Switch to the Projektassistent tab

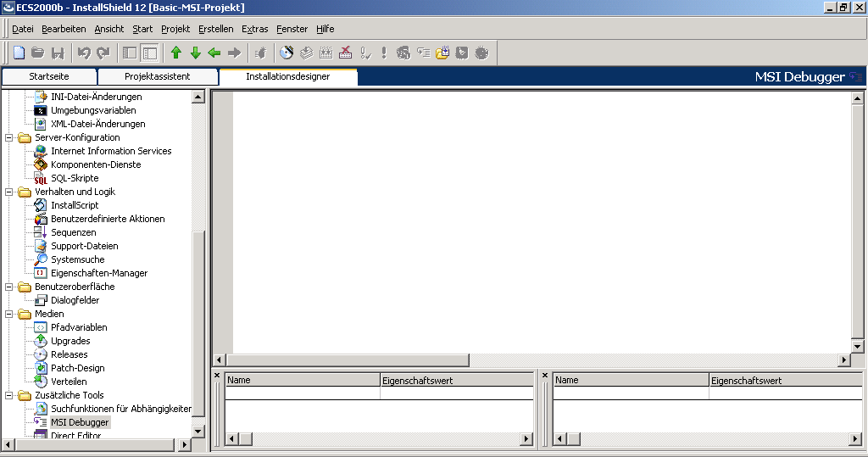coord(157,76)
